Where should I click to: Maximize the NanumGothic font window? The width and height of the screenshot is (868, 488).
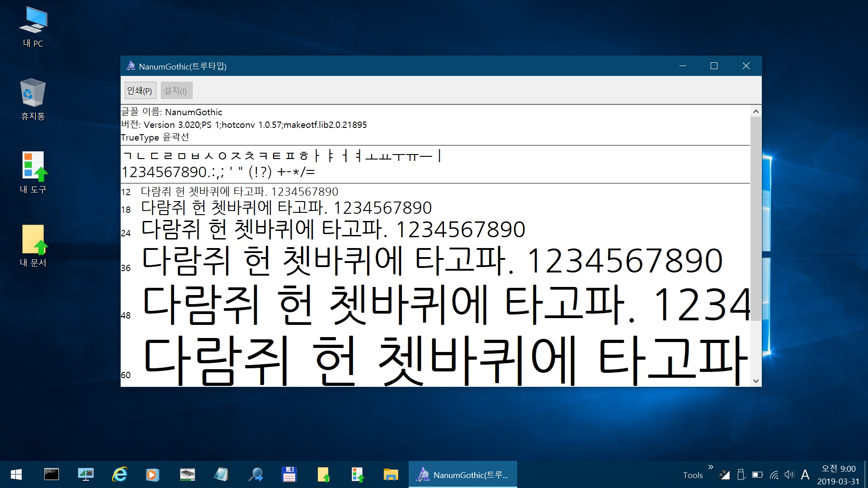coord(714,66)
